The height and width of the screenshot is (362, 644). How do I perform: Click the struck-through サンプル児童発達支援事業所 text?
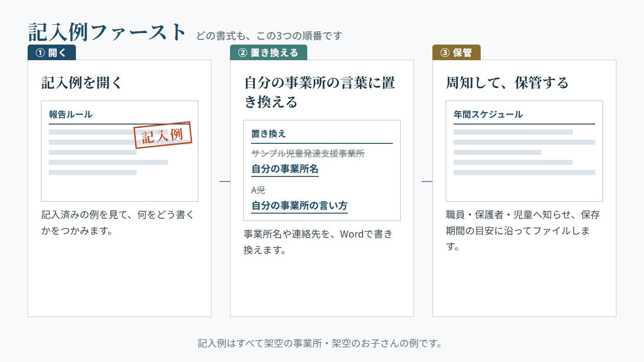[x=308, y=153]
